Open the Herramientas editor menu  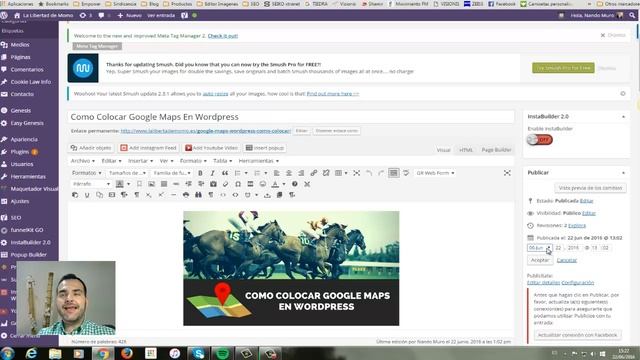[x=259, y=161]
